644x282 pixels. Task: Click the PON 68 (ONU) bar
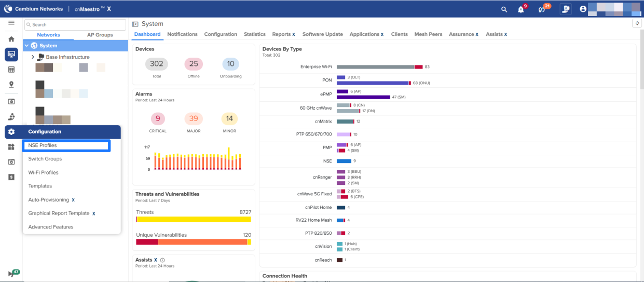coord(374,83)
